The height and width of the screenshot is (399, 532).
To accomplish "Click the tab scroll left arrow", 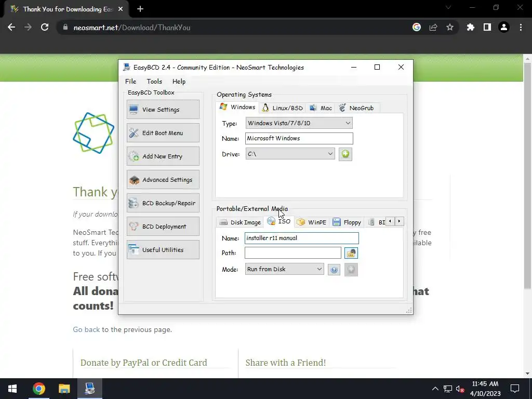I will click(x=390, y=221).
